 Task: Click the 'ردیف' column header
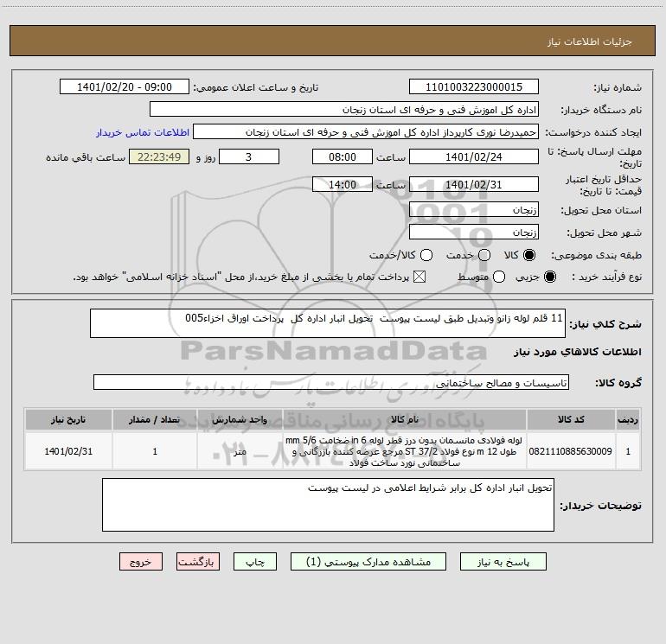[628, 419]
